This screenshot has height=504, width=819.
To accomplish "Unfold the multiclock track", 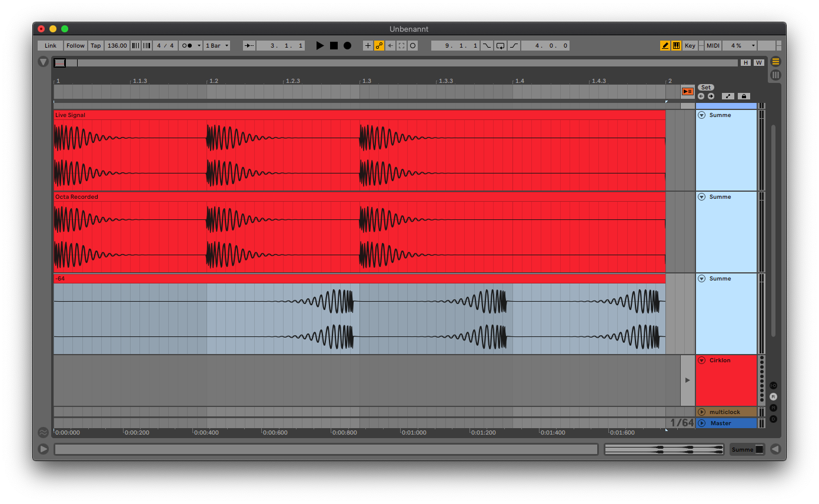I will click(x=702, y=412).
